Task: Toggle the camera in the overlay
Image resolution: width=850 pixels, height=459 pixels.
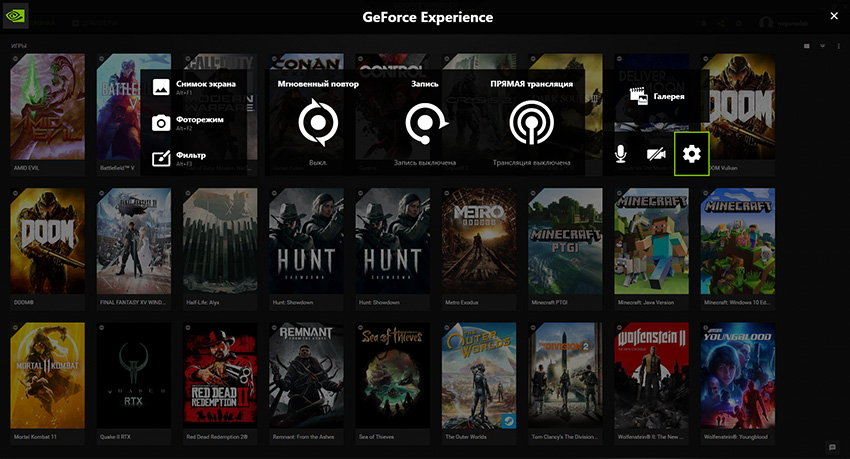Action: (x=656, y=154)
